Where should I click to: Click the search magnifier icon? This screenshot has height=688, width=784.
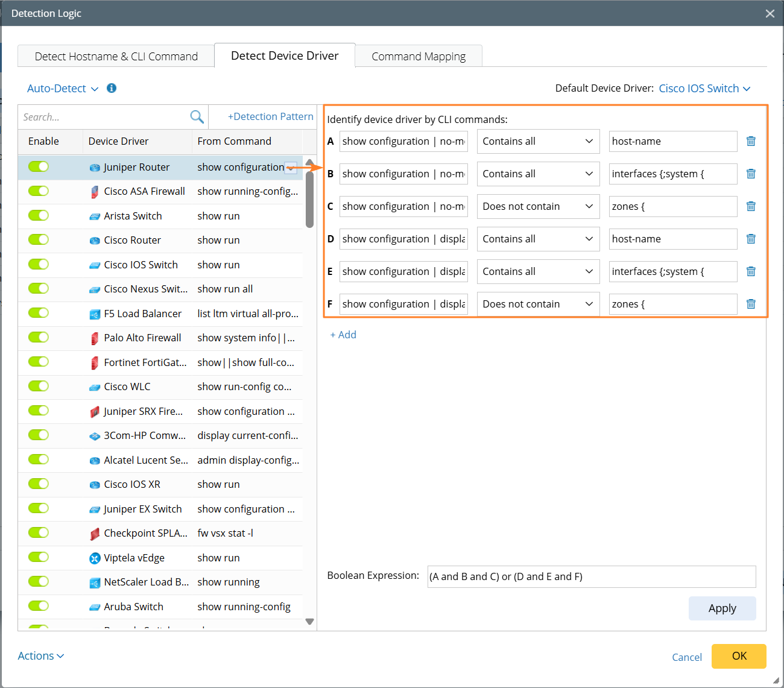click(197, 117)
